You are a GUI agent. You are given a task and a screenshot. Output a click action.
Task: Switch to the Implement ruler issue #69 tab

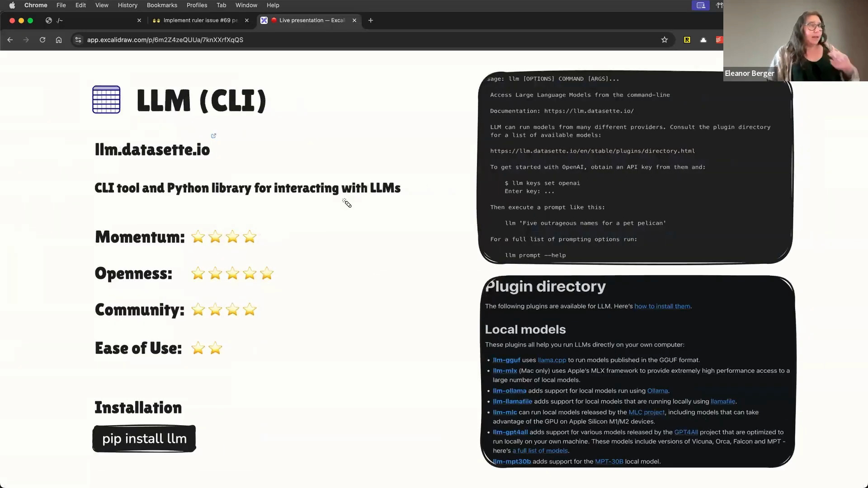(200, 20)
